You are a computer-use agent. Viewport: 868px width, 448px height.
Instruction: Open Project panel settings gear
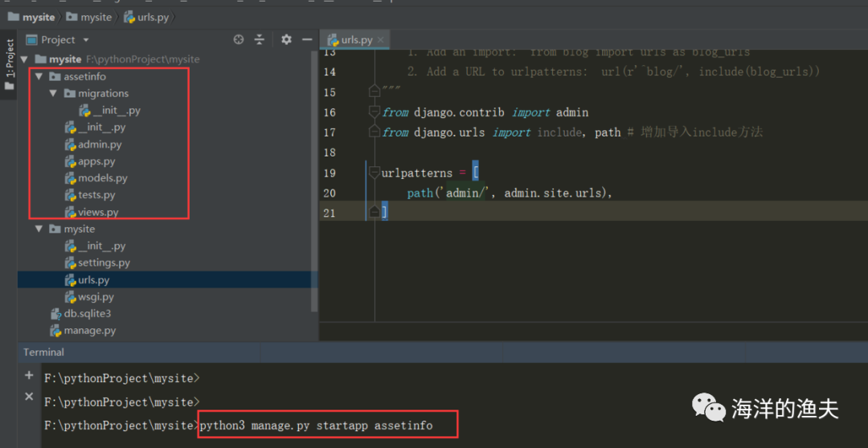(x=285, y=39)
